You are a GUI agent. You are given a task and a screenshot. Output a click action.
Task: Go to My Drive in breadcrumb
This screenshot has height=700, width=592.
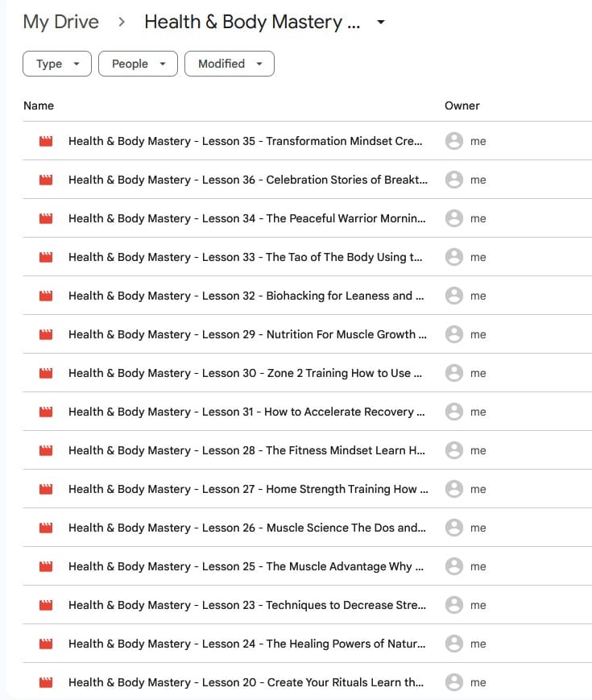pyautogui.click(x=60, y=22)
